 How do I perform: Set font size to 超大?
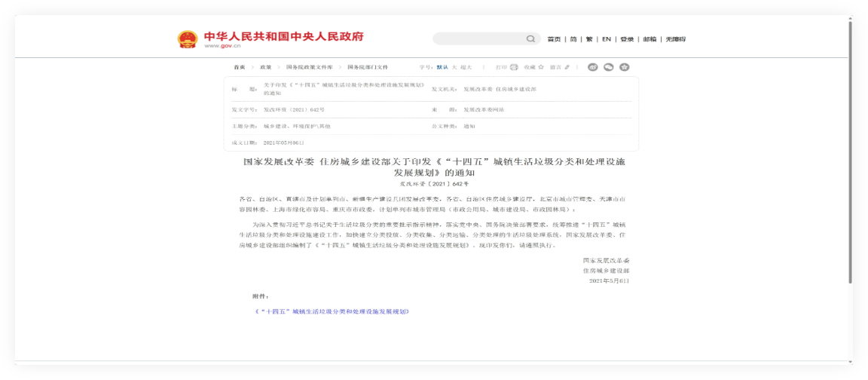[x=466, y=67]
